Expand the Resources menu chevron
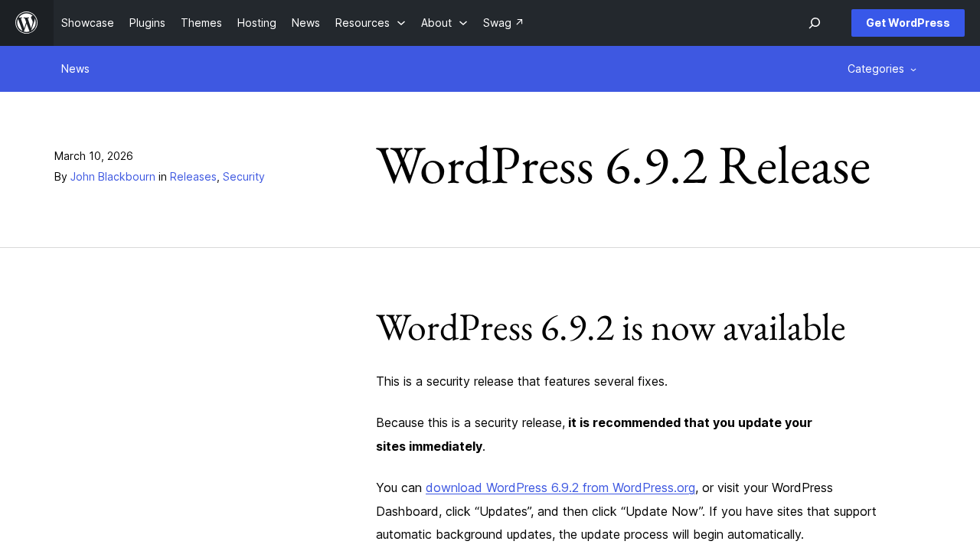Image resolution: width=980 pixels, height=551 pixels. tap(400, 23)
